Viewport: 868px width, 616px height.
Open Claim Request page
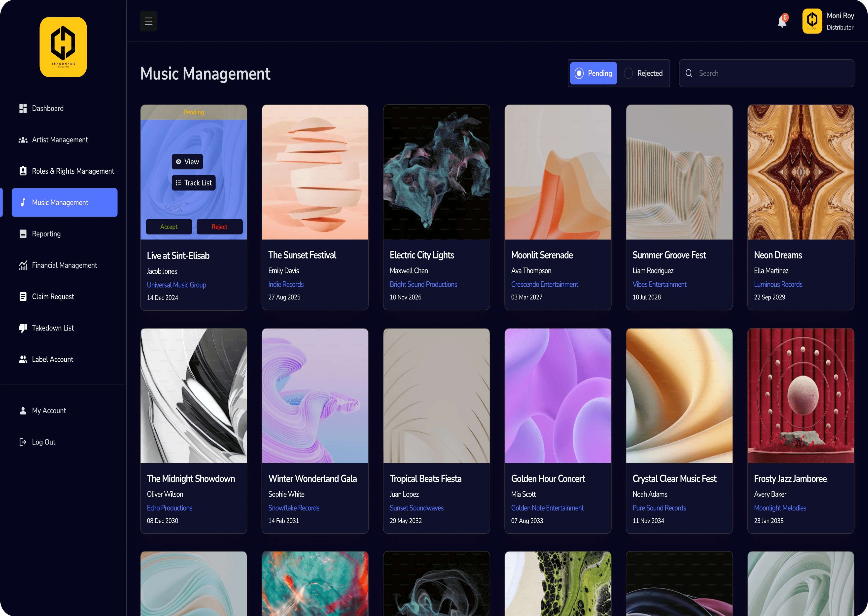click(65, 297)
